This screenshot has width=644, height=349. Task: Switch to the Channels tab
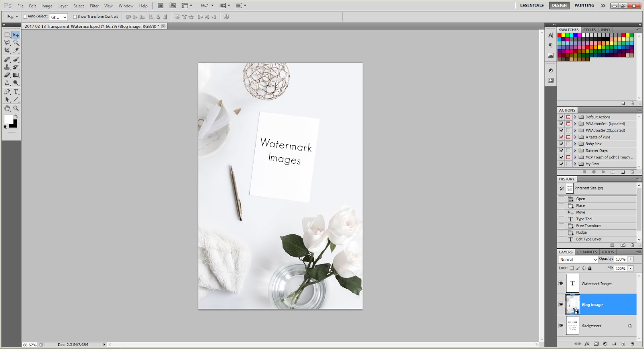pos(587,252)
